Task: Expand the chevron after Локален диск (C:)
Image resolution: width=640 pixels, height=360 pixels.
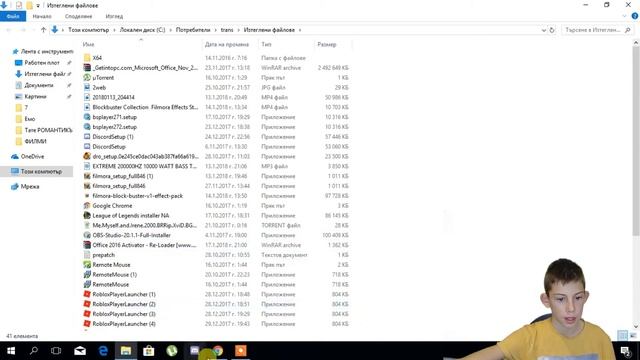Action: point(171,30)
